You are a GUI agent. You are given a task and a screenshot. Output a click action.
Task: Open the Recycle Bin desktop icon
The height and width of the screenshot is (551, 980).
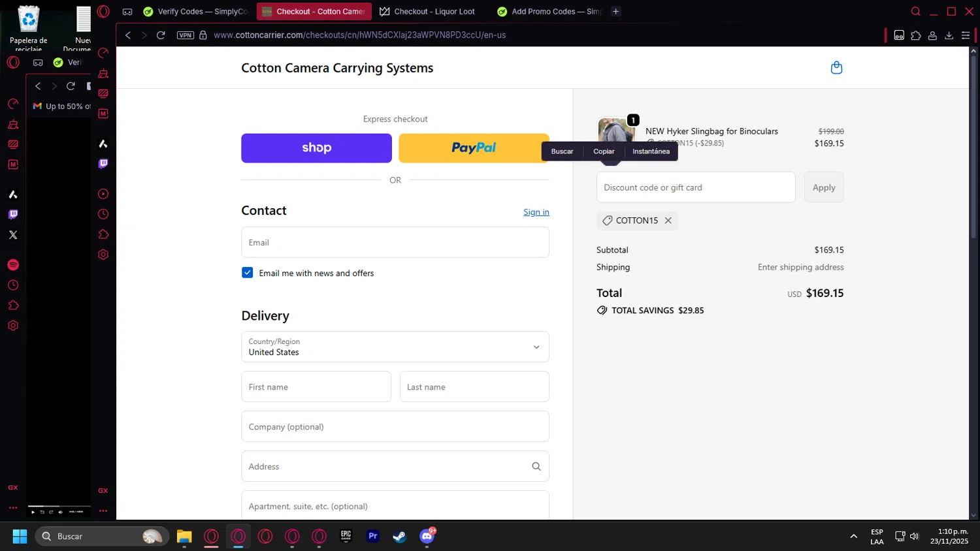coord(29,28)
